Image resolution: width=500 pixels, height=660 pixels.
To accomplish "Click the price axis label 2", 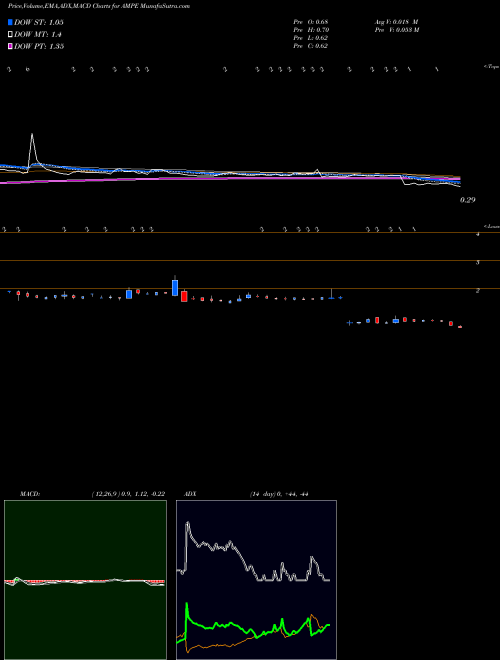I will 478,290.
